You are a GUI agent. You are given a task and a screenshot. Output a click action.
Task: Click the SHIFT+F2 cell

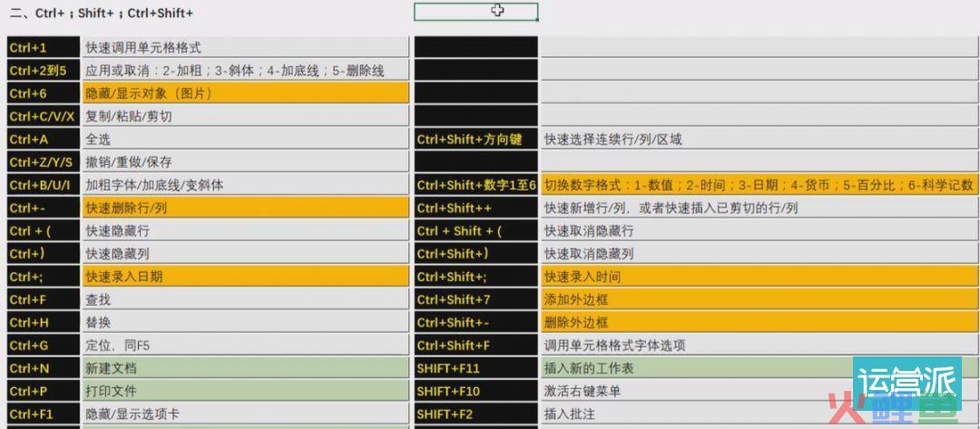point(475,414)
